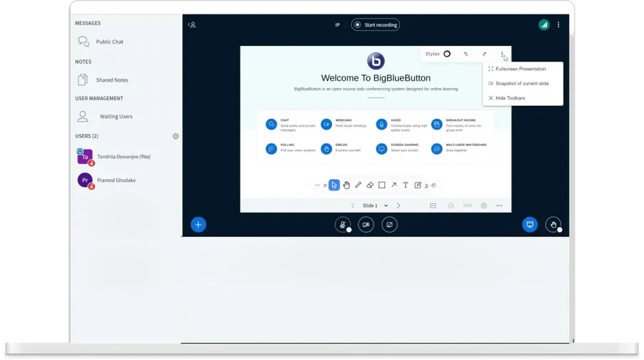Screen dimensions: 644x360
Task: Toggle blue presentation minimize button
Action: coord(530,225)
